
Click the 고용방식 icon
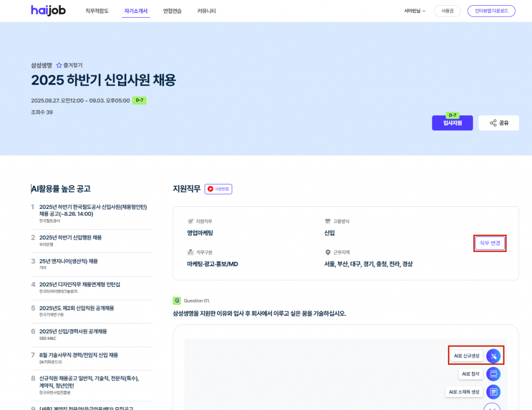(x=328, y=221)
